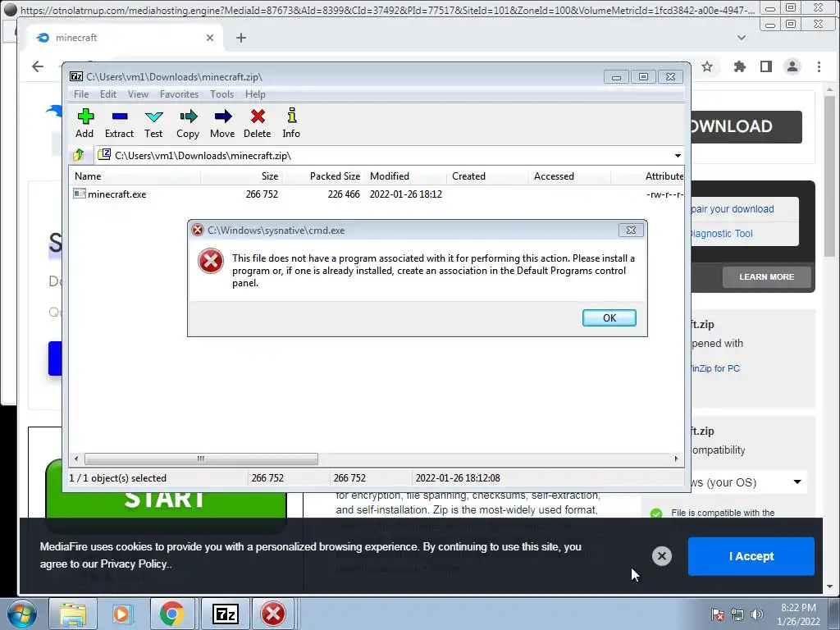
Task: Click the red Delete toolbar icon
Action: pos(257,123)
